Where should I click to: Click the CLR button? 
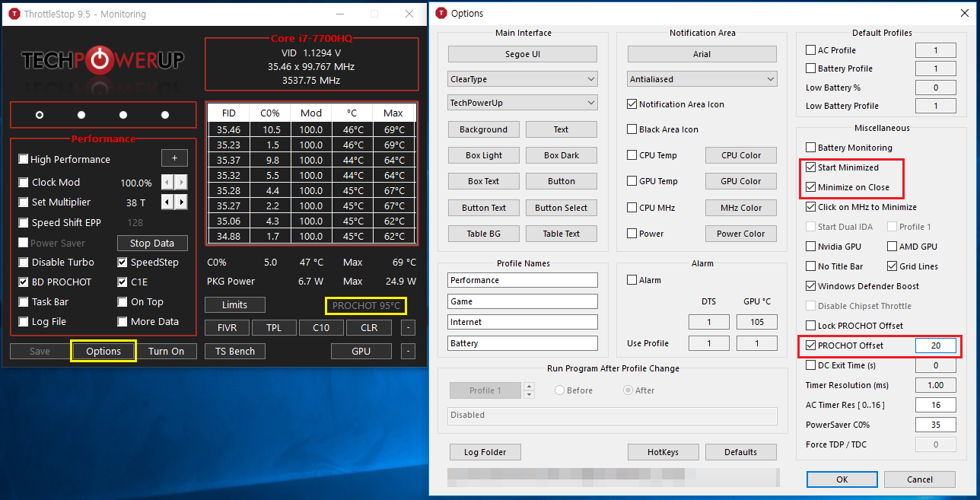coord(369,328)
